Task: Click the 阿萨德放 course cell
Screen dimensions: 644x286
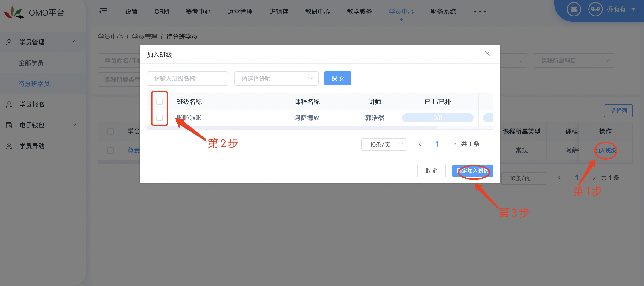Action: pyautogui.click(x=307, y=118)
